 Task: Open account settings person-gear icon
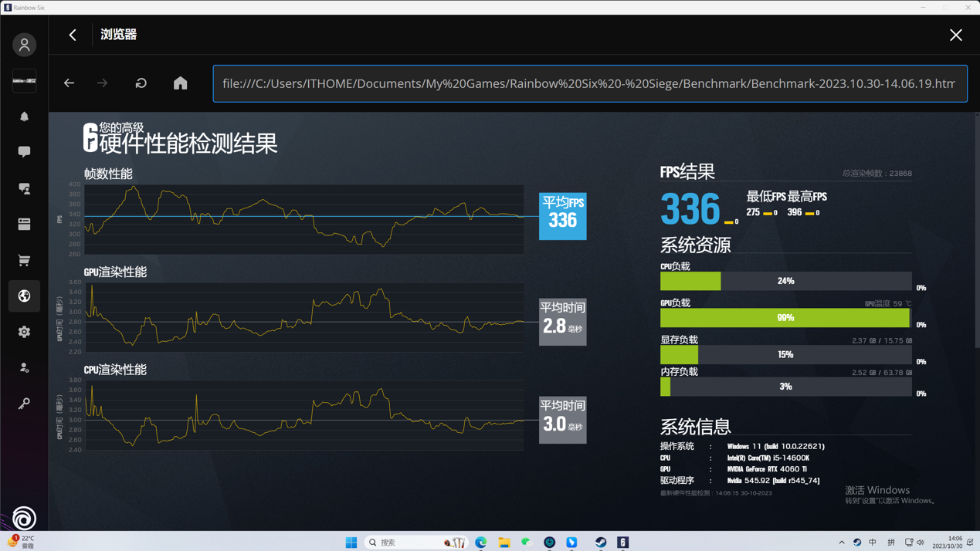[x=24, y=367]
